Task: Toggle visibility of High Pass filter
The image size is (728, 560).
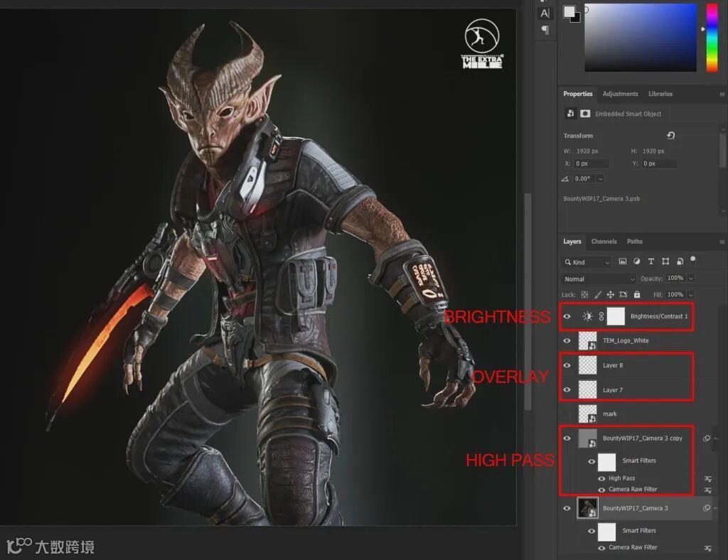Action: coord(601,478)
